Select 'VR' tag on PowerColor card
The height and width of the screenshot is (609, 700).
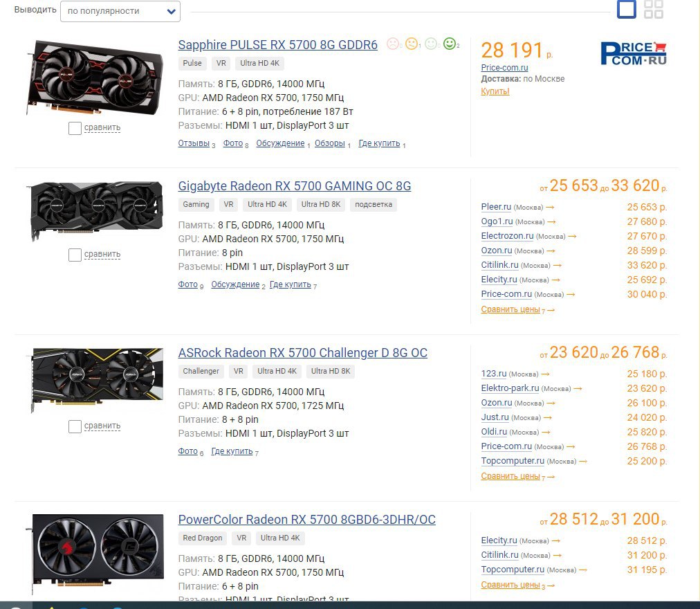pyautogui.click(x=241, y=538)
